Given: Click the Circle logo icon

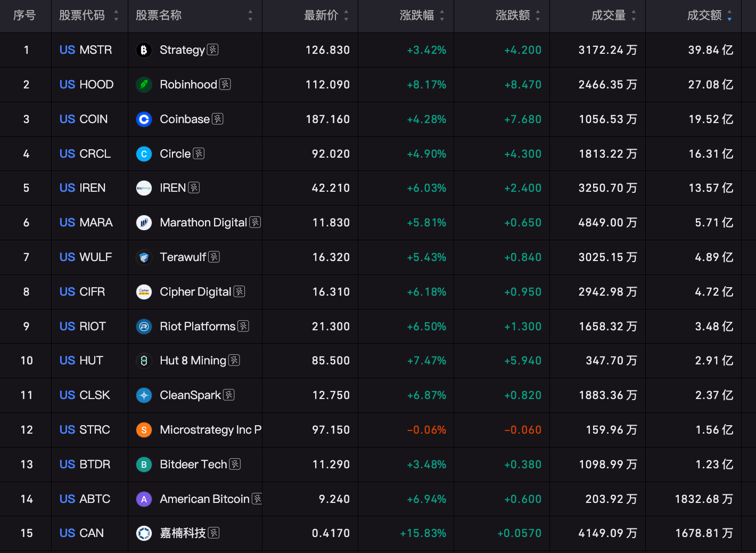Looking at the screenshot, I should tap(144, 154).
